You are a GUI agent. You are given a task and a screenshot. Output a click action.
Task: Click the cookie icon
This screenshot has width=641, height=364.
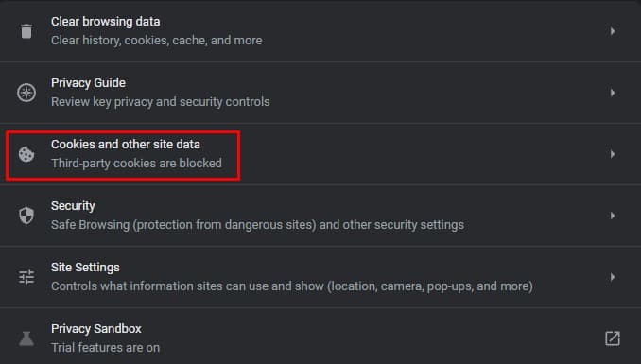(26, 154)
